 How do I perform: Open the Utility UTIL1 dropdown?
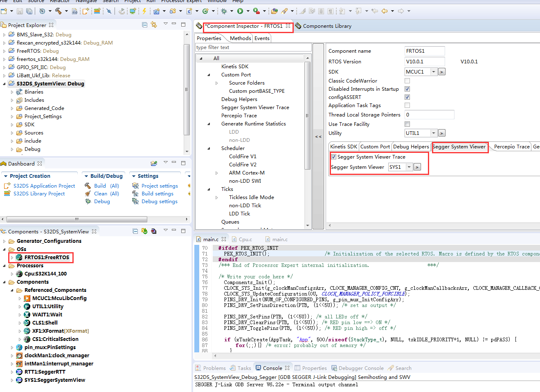point(434,133)
